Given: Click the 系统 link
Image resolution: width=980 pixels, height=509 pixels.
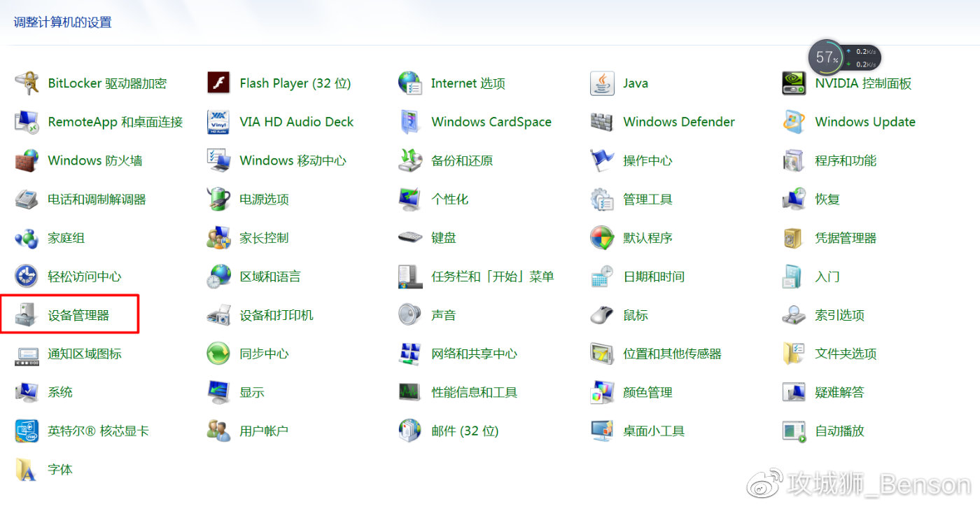Looking at the screenshot, I should pyautogui.click(x=60, y=392).
